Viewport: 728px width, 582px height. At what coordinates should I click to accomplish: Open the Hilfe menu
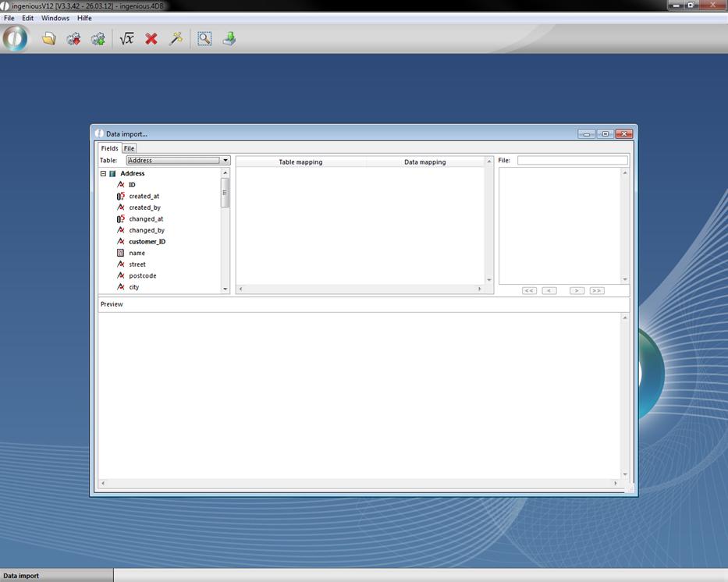click(x=84, y=18)
